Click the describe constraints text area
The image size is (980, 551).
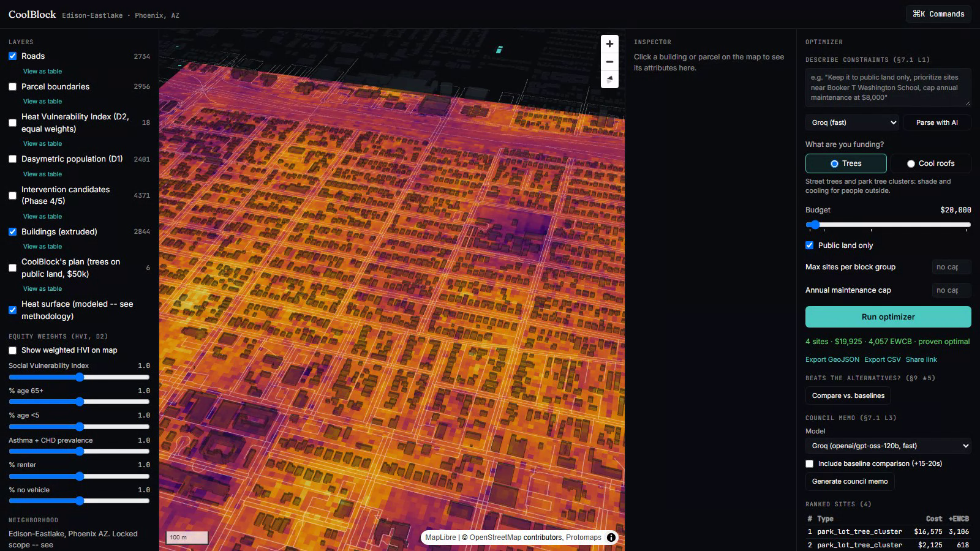[x=888, y=88]
